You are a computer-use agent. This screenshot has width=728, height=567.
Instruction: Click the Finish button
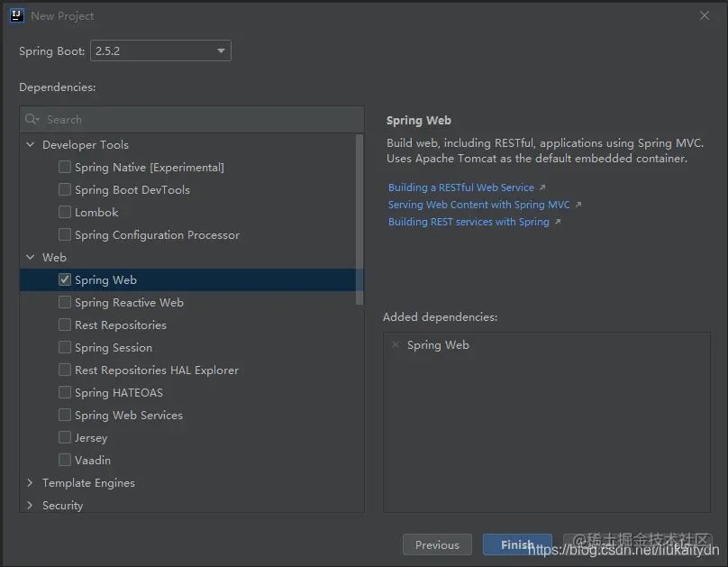point(517,544)
